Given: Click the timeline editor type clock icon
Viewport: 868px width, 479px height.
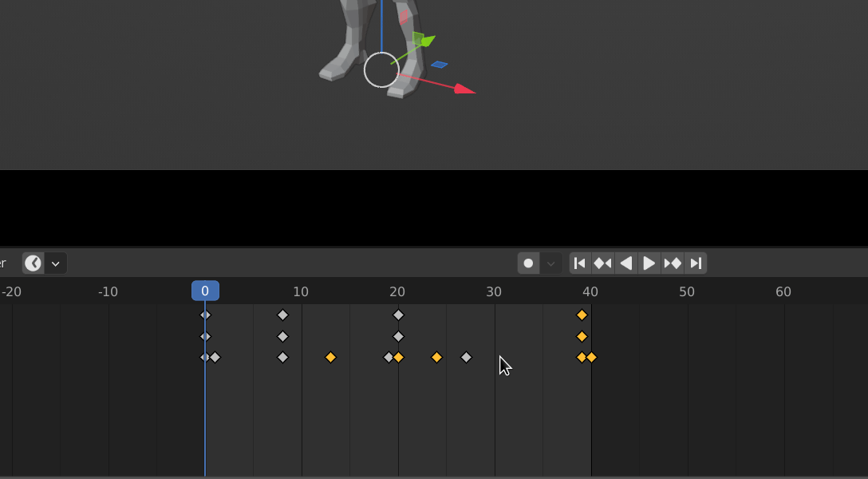Looking at the screenshot, I should point(34,263).
